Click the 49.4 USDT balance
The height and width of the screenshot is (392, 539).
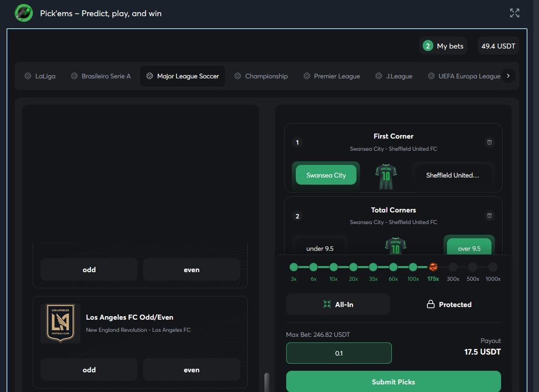point(498,46)
